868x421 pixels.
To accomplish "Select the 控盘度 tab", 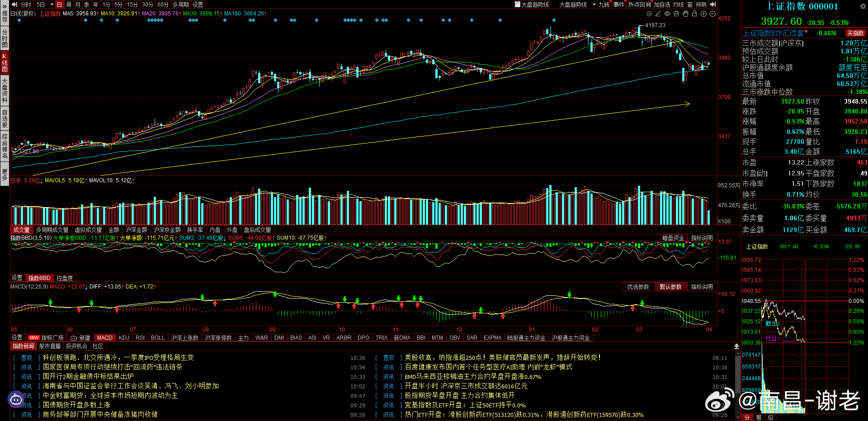I will (x=65, y=278).
